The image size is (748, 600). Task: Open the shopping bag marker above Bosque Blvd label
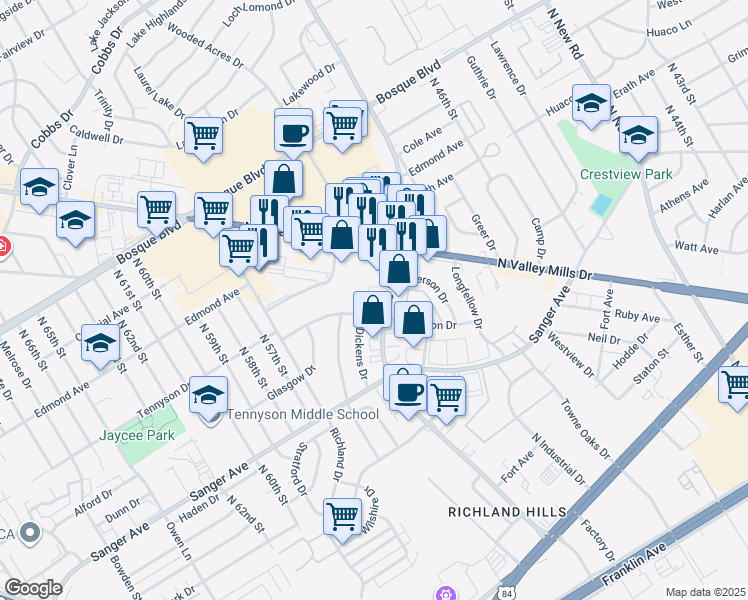[x=284, y=180]
